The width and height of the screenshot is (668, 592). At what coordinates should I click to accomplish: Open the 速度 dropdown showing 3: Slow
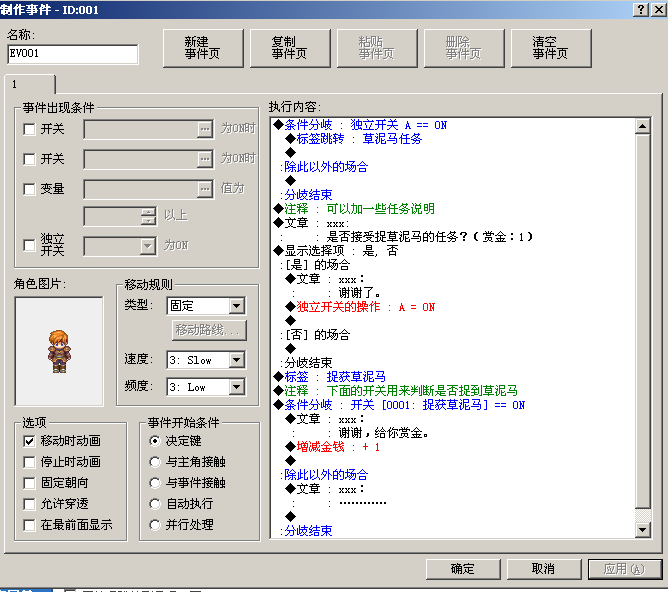click(x=206, y=360)
